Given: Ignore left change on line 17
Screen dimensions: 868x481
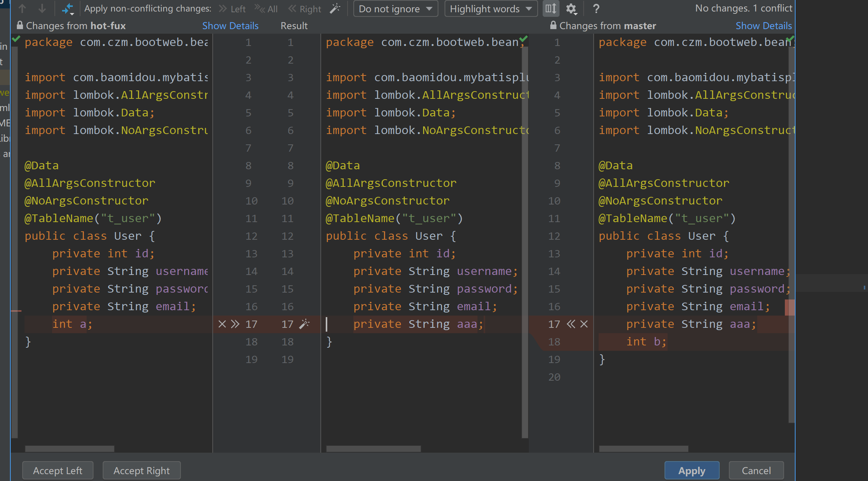Looking at the screenshot, I should coord(222,324).
